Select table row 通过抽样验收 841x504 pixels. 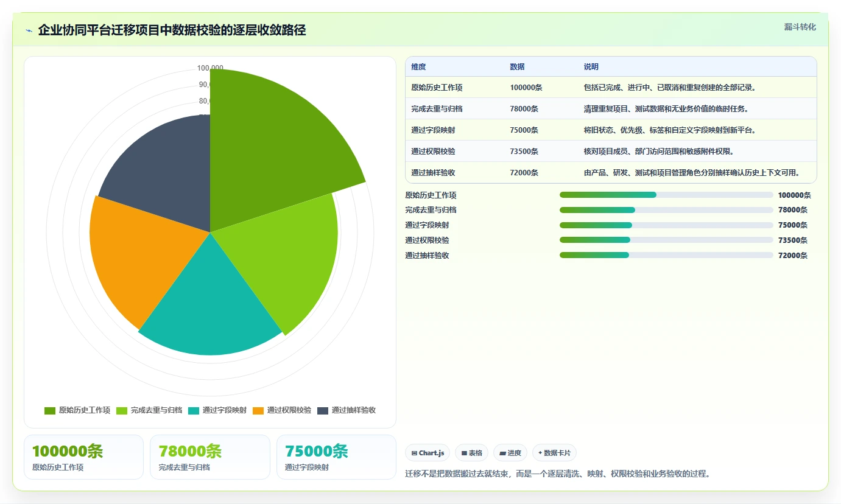(611, 173)
